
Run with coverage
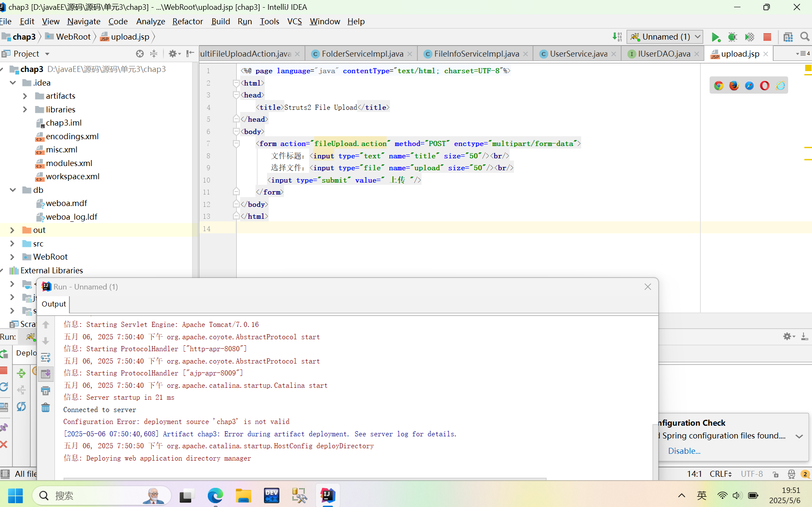pos(750,37)
